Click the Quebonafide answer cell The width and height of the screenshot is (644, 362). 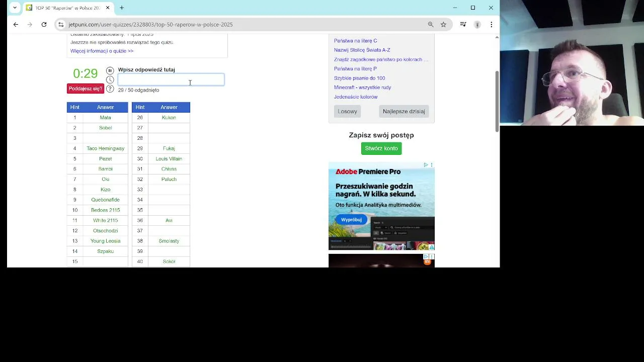click(105, 200)
